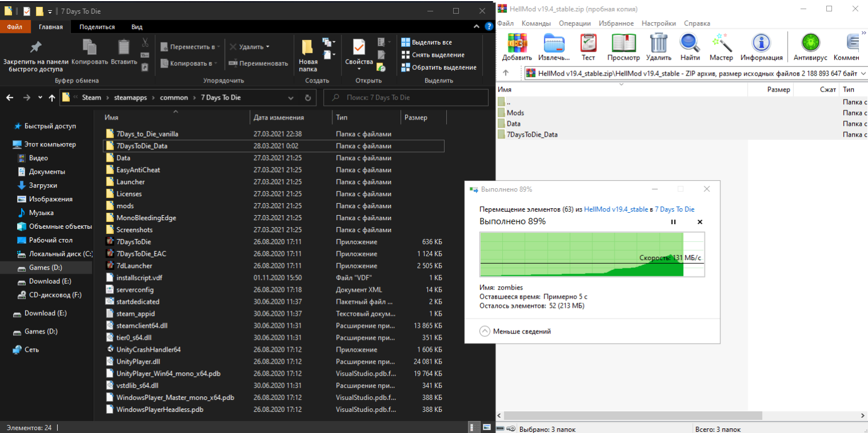Screen dimensions: 868x433
Task: Click the WinRAR Добавить (Add) toolbar icon
Action: point(517,43)
